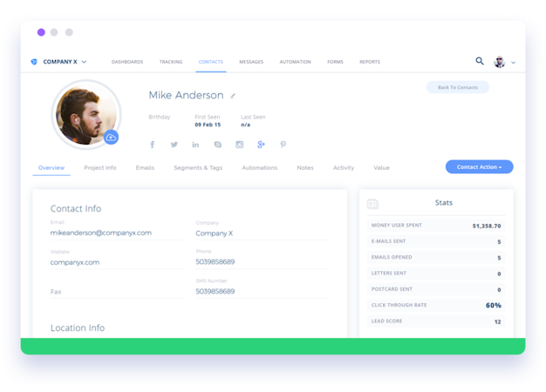Click the SMS Number field

(x=262, y=292)
